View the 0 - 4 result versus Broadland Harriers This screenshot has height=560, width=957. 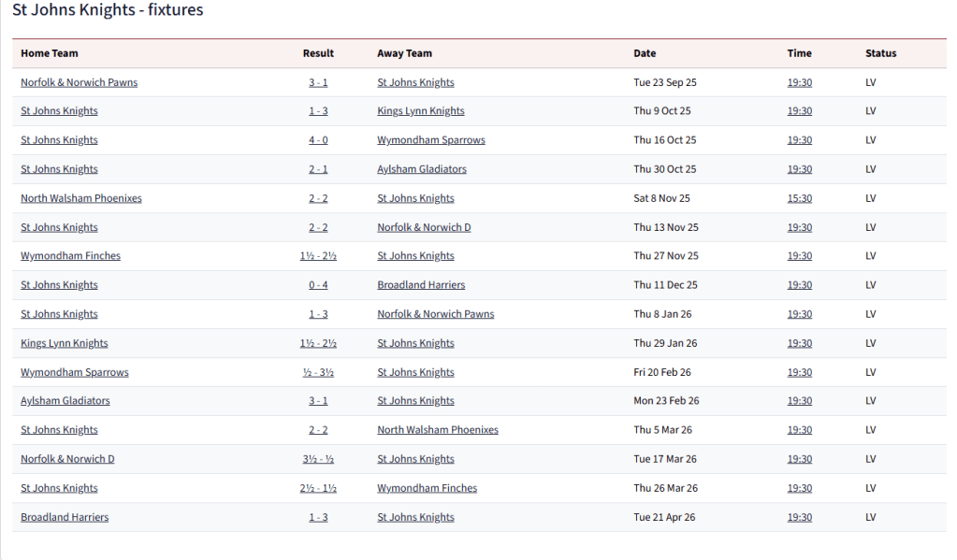pos(318,285)
